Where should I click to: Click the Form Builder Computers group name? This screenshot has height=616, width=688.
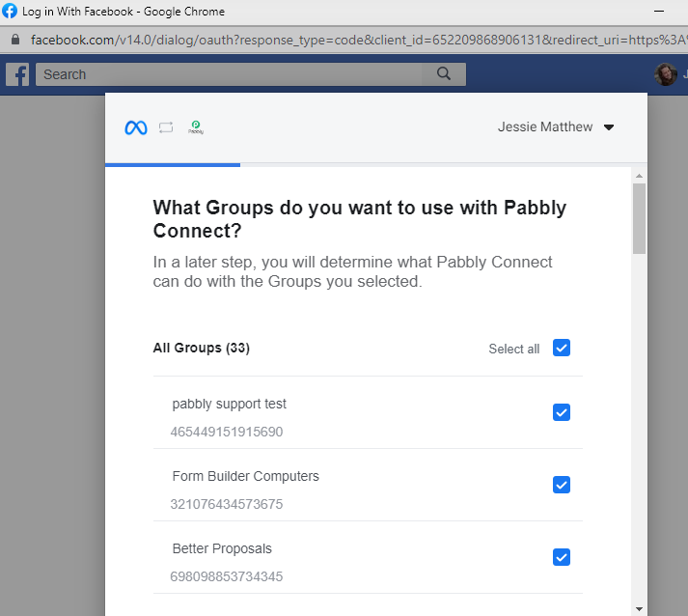246,476
